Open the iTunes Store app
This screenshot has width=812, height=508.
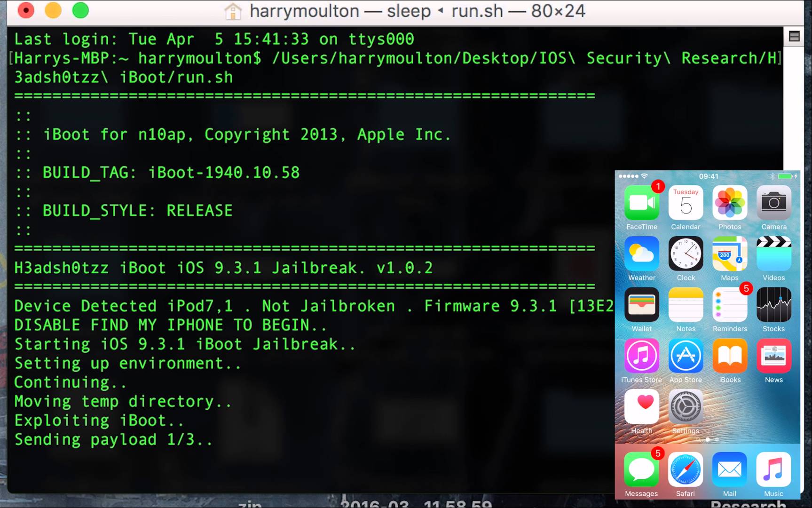(641, 356)
